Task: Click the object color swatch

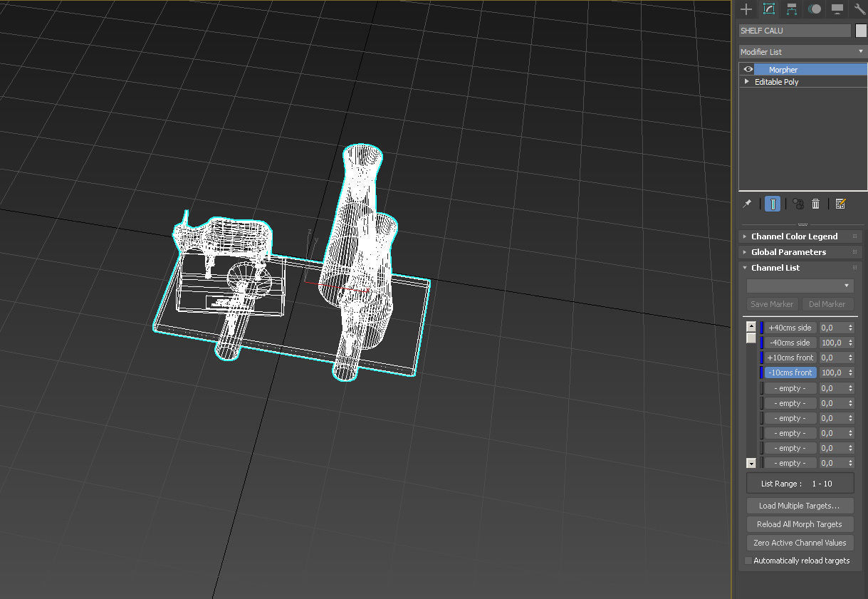Action: pyautogui.click(x=861, y=31)
